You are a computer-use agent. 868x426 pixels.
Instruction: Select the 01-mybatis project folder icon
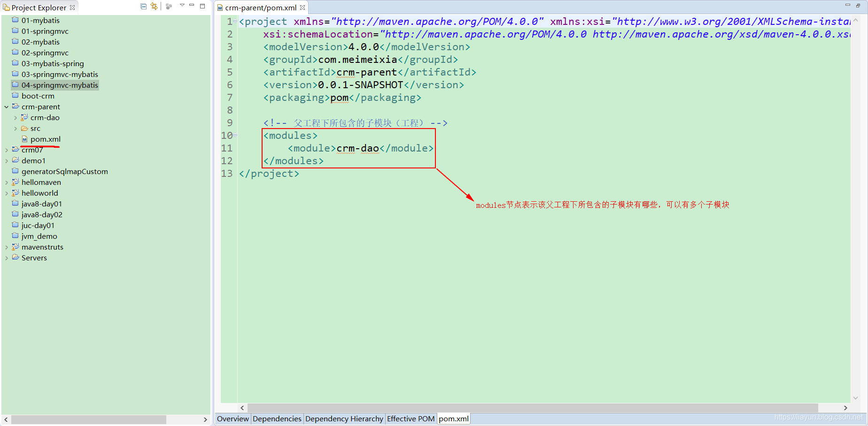15,20
